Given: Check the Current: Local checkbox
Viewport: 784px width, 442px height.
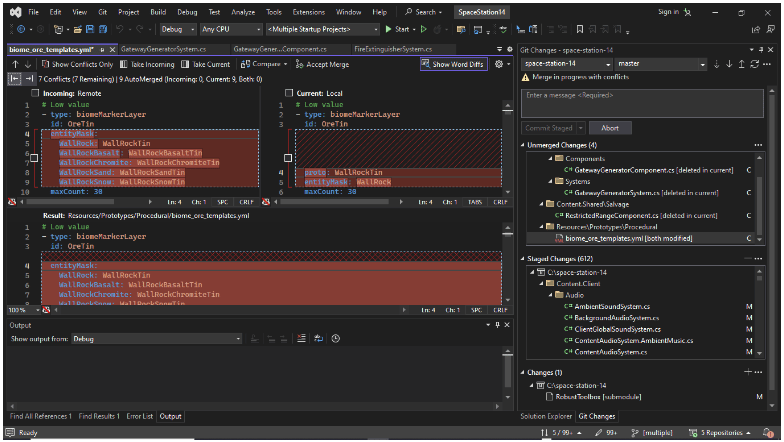Looking at the screenshot, I should [288, 93].
